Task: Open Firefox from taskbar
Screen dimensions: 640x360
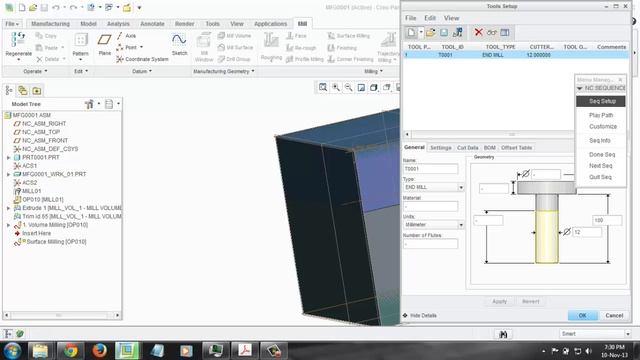Action: click(x=99, y=351)
